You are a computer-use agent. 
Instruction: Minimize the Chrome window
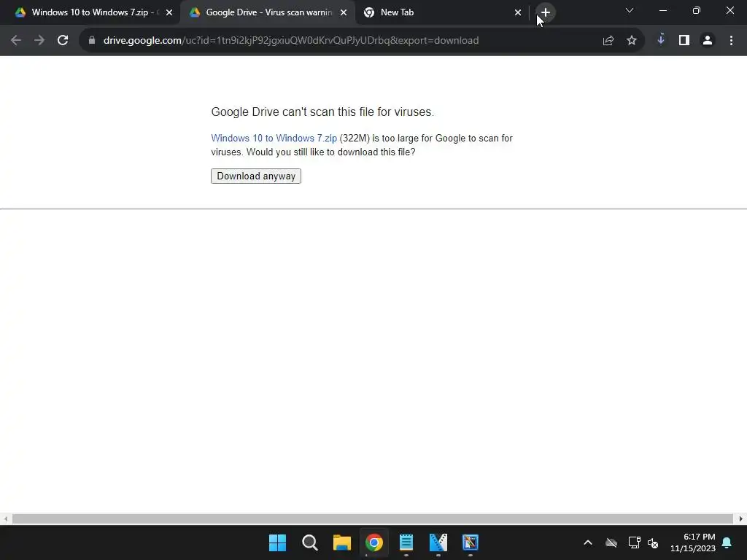662,10
